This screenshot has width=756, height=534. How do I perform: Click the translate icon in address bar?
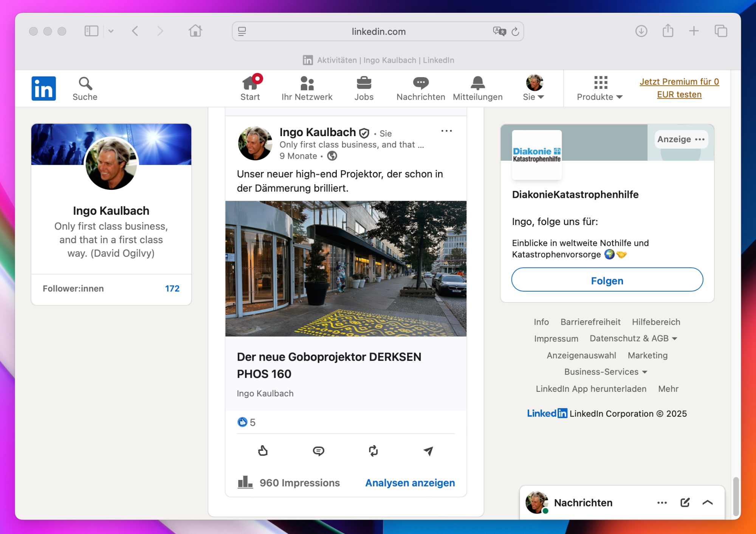[499, 31]
